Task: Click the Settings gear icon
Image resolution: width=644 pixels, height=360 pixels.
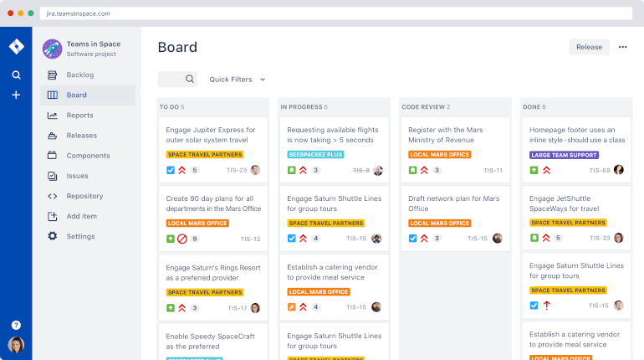Action: coord(52,236)
